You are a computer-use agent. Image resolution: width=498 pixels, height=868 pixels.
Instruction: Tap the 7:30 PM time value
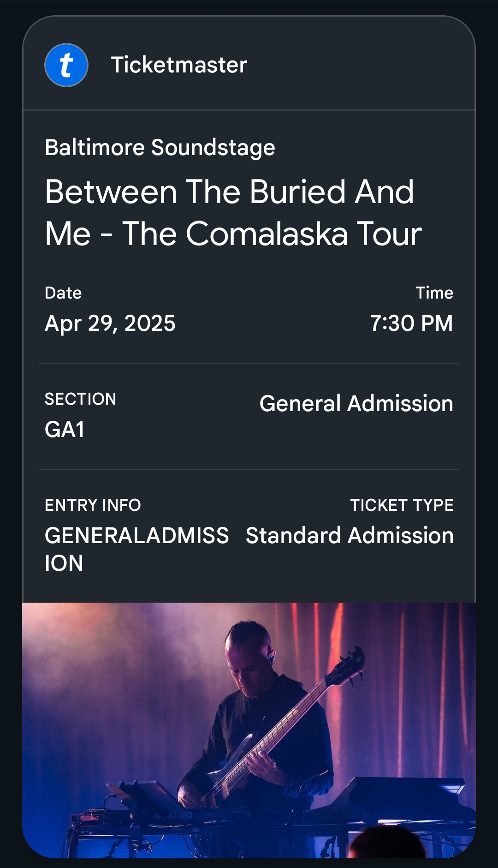coord(411,323)
